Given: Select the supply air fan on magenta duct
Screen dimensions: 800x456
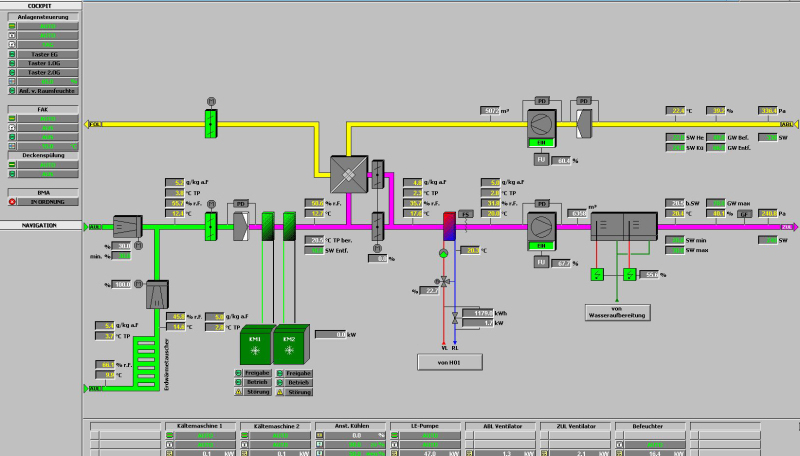Looking at the screenshot, I should (x=541, y=227).
